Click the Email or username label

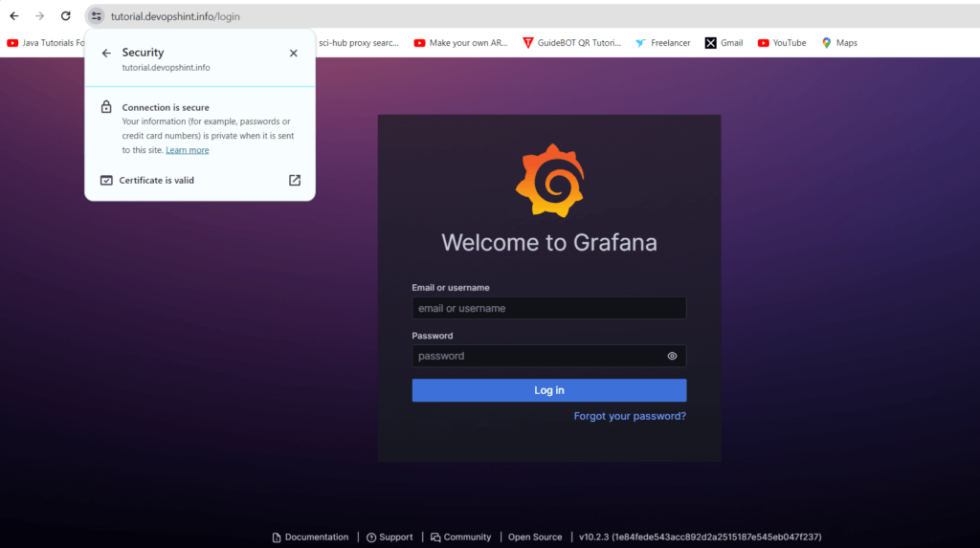point(451,288)
